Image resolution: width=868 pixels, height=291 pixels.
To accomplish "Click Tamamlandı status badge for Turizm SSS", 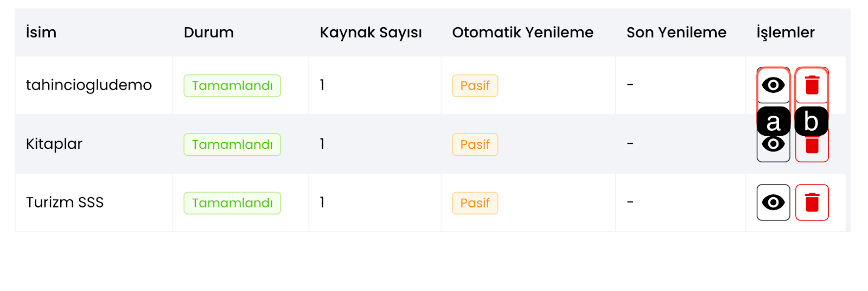I will 232,203.
